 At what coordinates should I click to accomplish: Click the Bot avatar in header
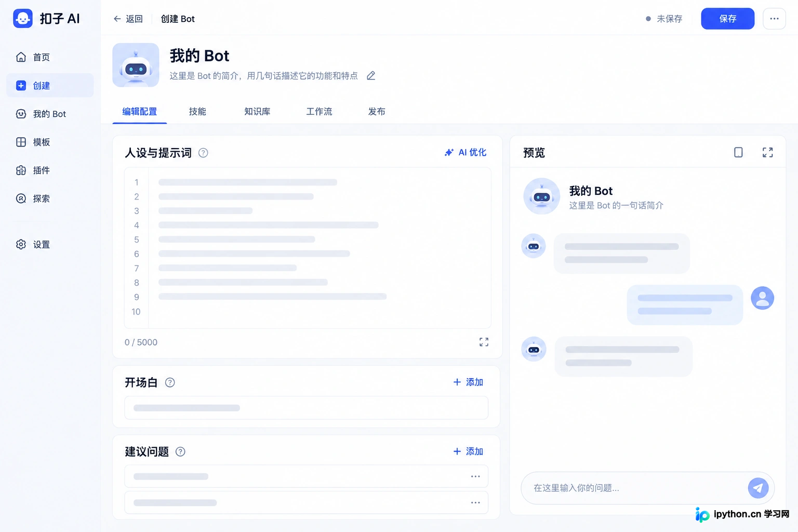coord(136,65)
